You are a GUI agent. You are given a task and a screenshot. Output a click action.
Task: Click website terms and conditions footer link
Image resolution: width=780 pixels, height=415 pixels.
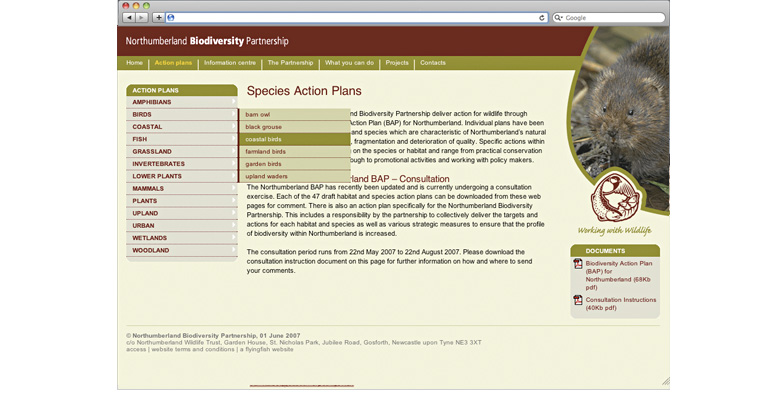193,349
